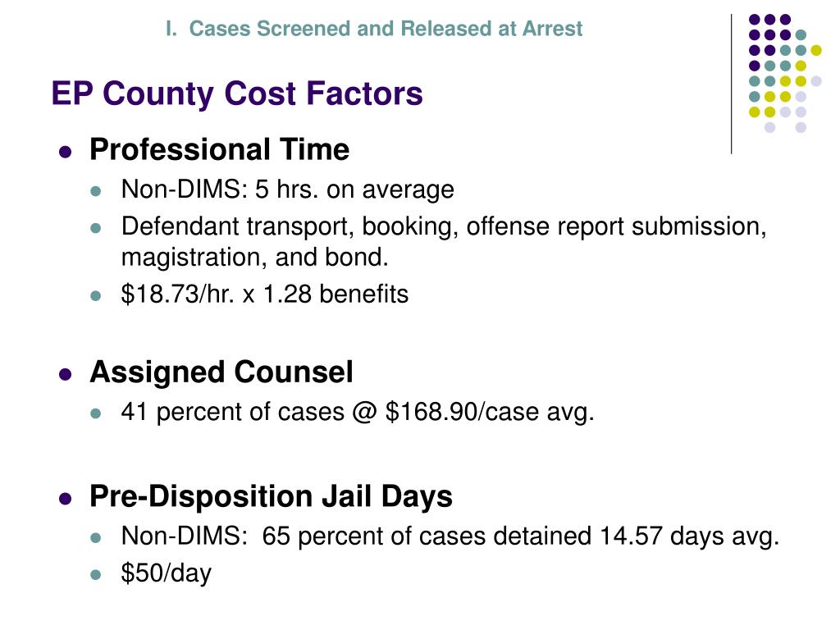This screenshot has height=630, width=840.
Task: Click the '65 percent of cases detained' line
Action: tap(450, 536)
